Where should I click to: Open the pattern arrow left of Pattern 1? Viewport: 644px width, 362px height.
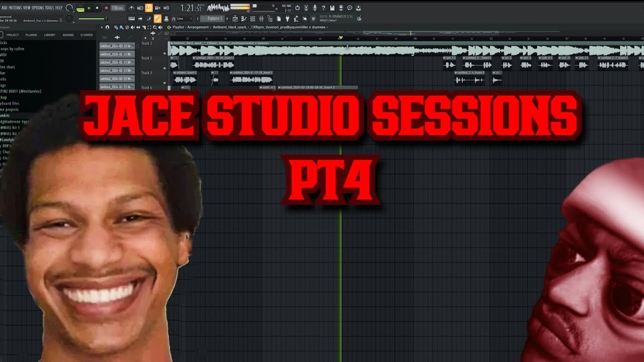[x=197, y=19]
